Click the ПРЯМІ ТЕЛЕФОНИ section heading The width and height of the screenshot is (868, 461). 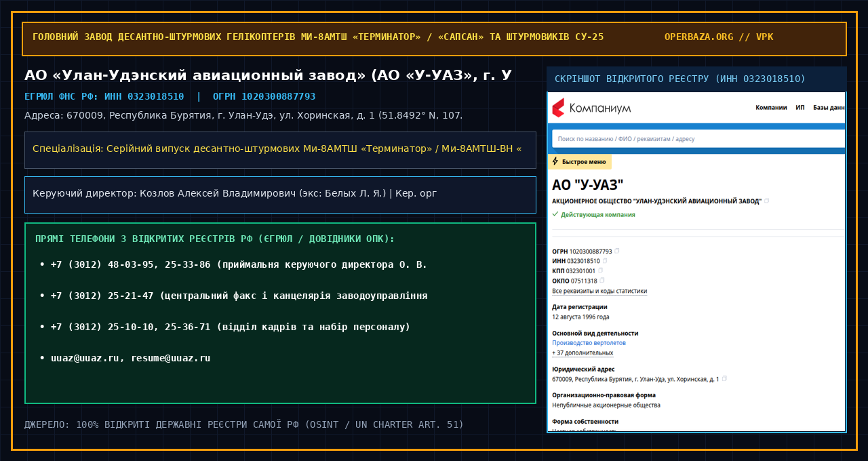tap(215, 239)
